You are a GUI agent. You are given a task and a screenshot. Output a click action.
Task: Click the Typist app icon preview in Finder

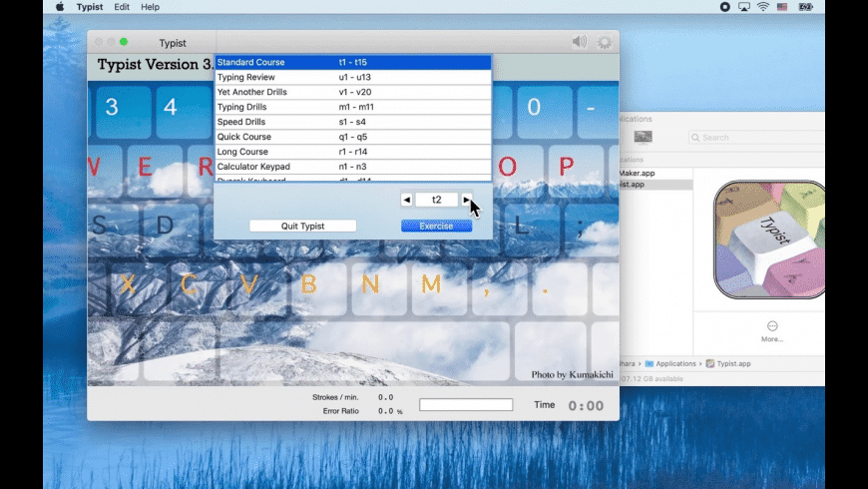click(x=769, y=240)
